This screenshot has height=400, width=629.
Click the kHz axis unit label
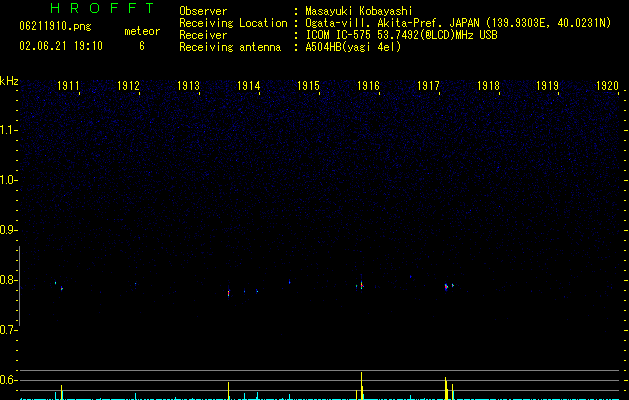9,81
